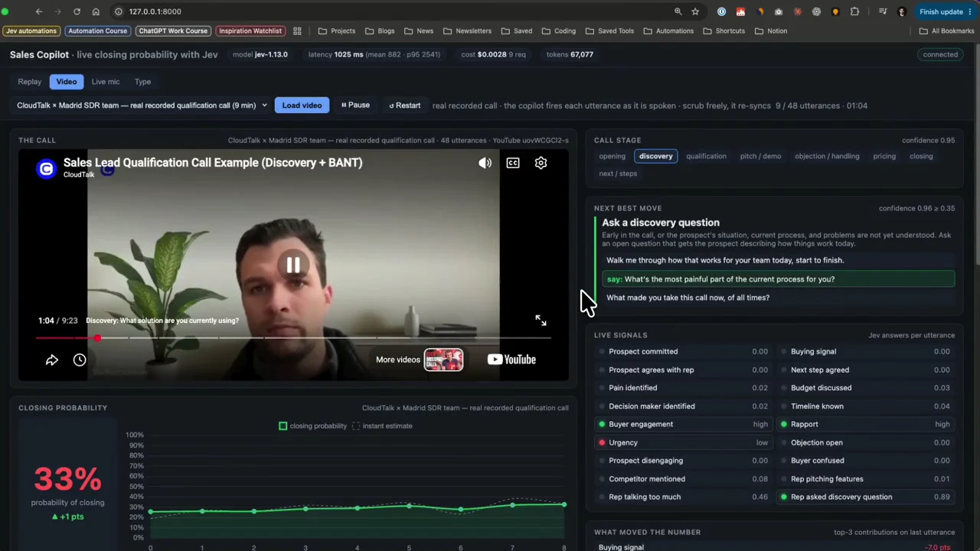The width and height of the screenshot is (980, 551).
Task: Select the opening call stage
Action: tap(612, 156)
